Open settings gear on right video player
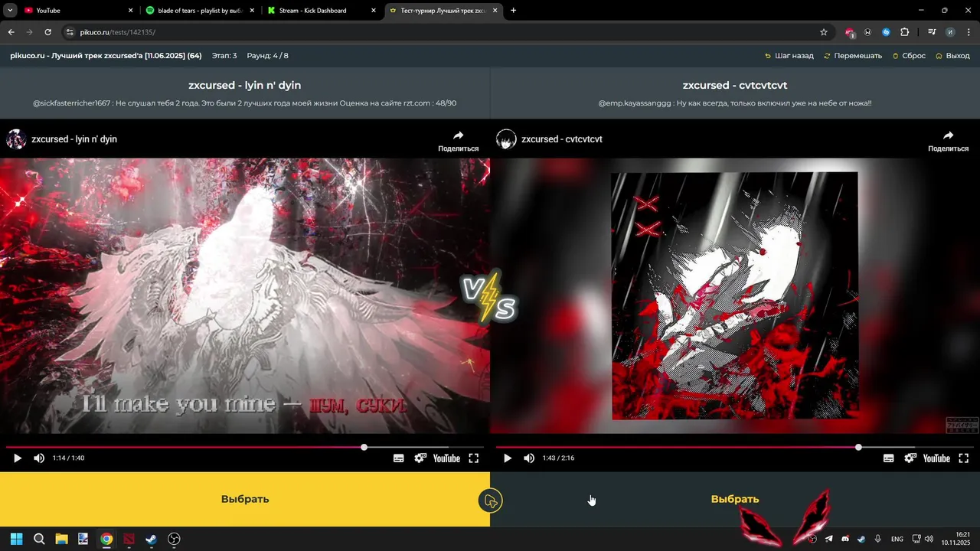980x551 pixels. click(x=910, y=458)
